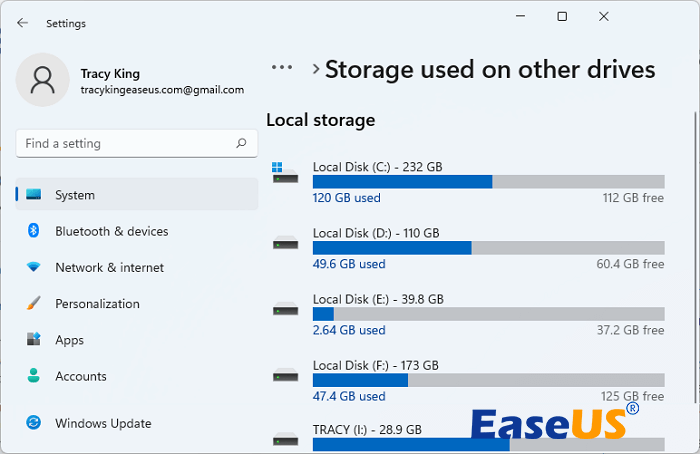
Task: Click the Local Disk (C:) usage bar
Action: 488,182
